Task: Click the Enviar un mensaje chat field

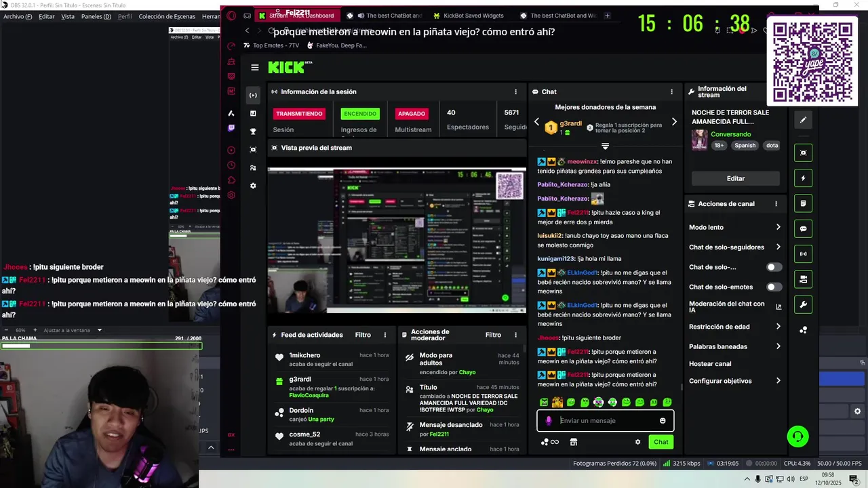Action: [x=606, y=421]
